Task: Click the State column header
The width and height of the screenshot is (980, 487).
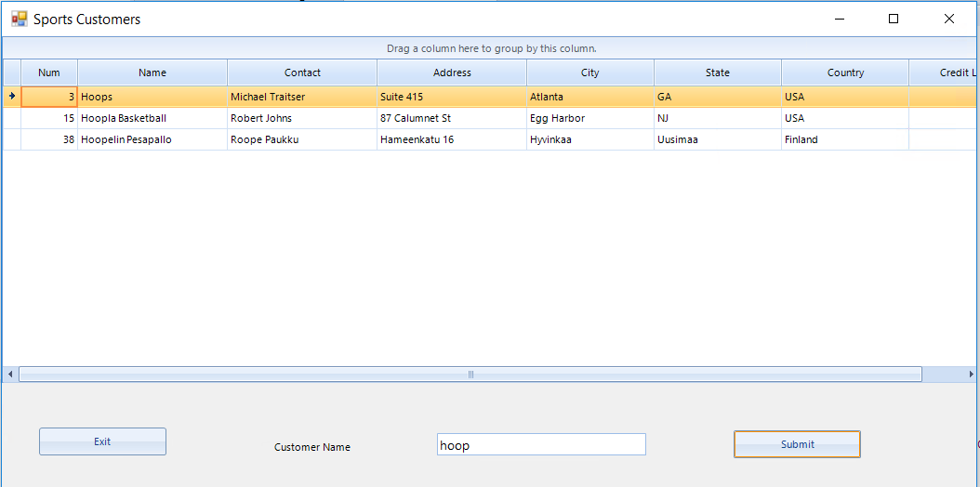Action: pos(718,72)
